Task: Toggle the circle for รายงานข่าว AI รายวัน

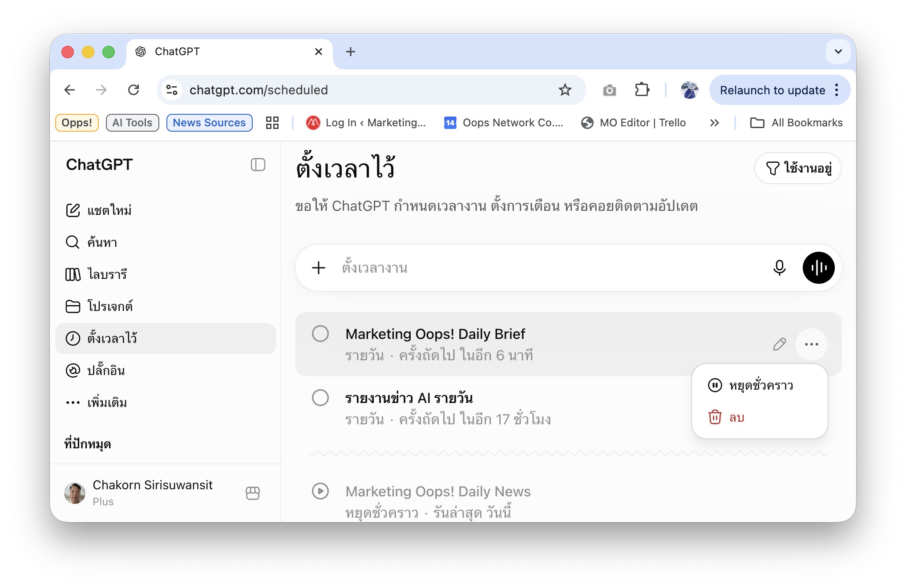Action: coord(320,398)
